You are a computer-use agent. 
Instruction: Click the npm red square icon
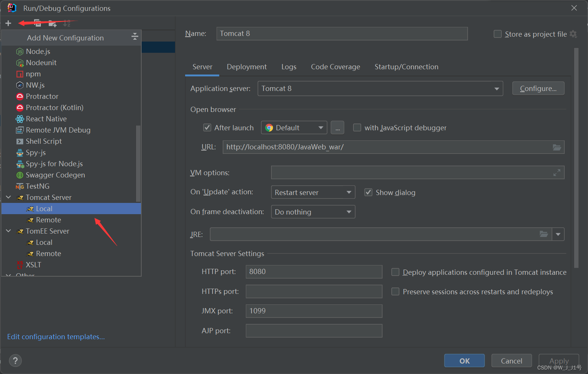[20, 74]
